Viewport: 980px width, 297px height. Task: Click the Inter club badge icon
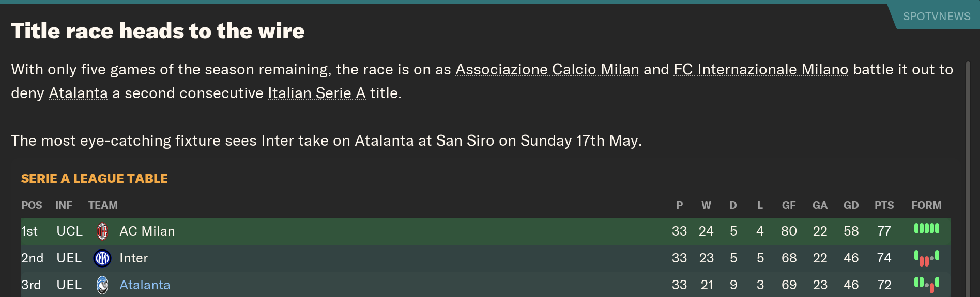click(x=102, y=258)
